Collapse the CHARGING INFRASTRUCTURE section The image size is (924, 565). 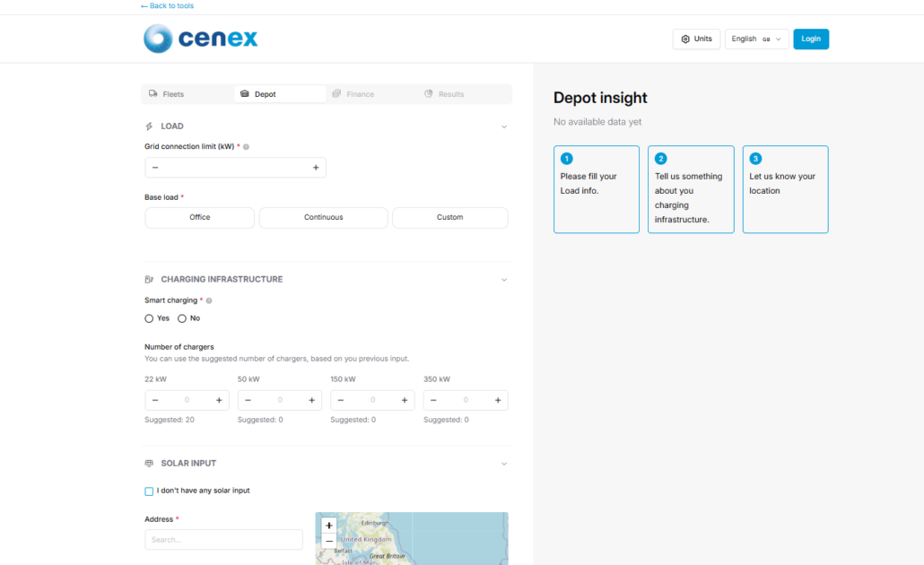(504, 280)
